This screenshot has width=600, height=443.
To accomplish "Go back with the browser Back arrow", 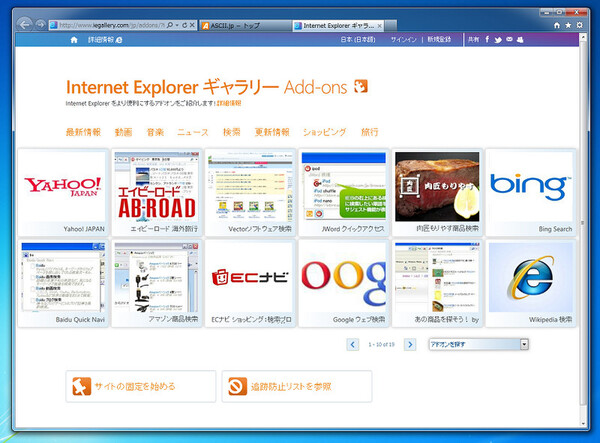I will pyautogui.click(x=24, y=24).
